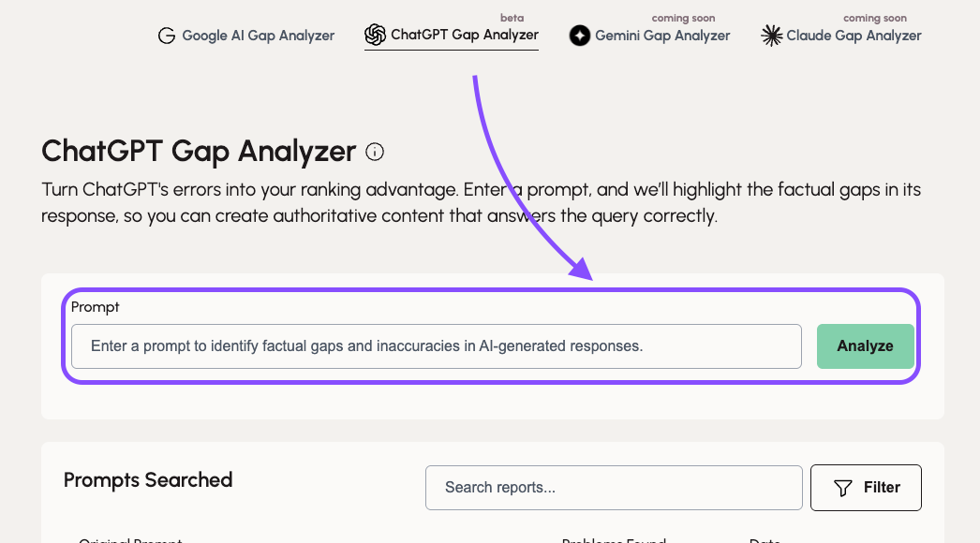
Task: Click the Google "G" icon in the navigation
Action: click(x=167, y=36)
